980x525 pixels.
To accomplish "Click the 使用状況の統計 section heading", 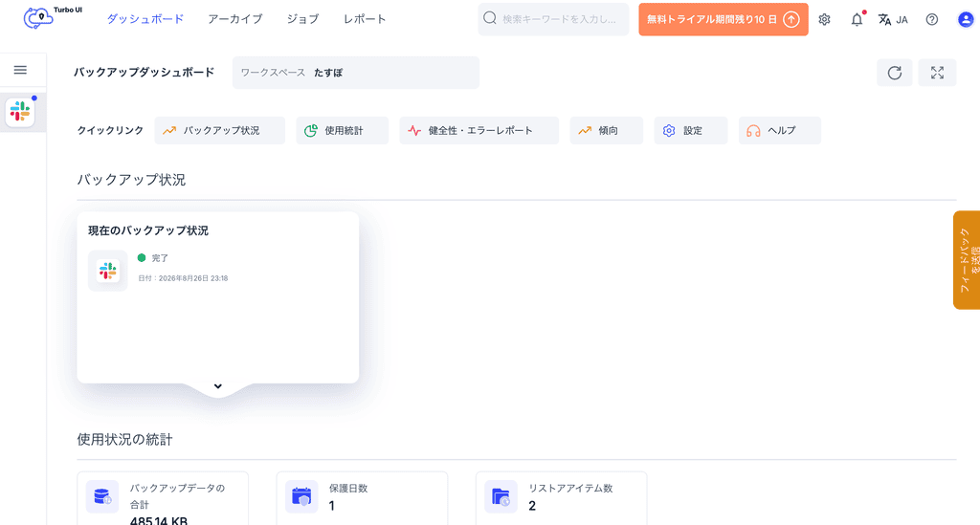I will (x=124, y=440).
